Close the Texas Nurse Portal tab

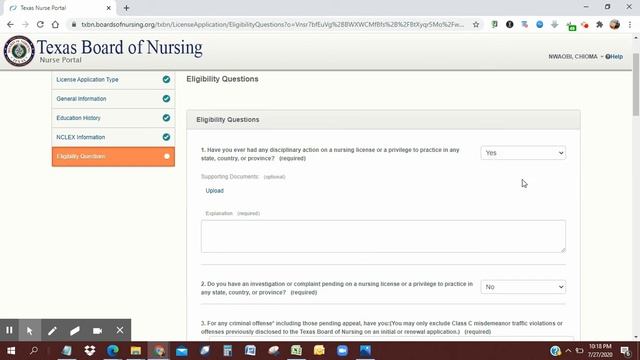pos(109,8)
